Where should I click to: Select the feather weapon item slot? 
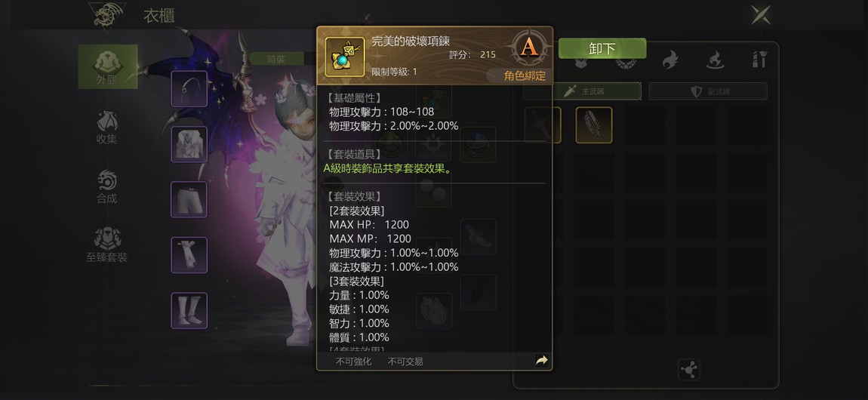point(594,125)
